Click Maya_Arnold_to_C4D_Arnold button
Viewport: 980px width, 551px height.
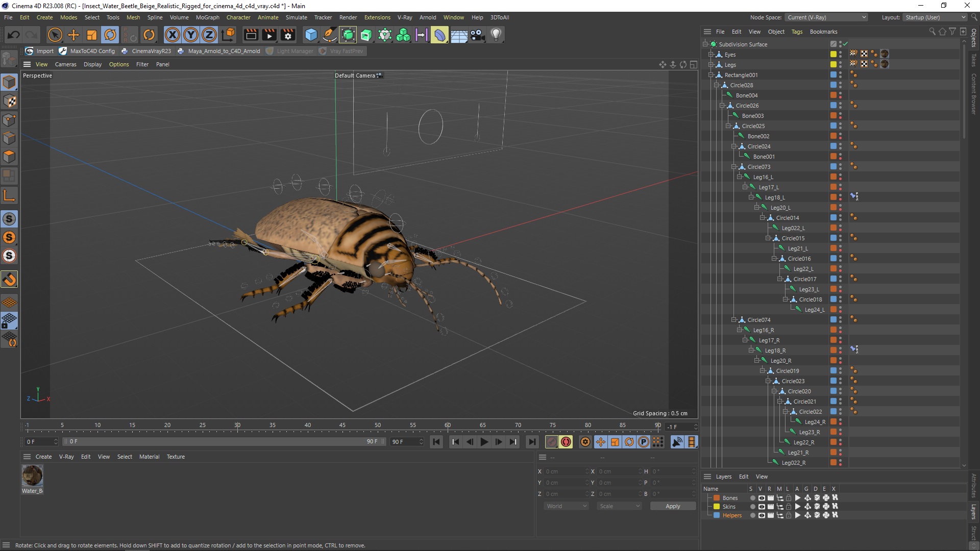click(218, 51)
